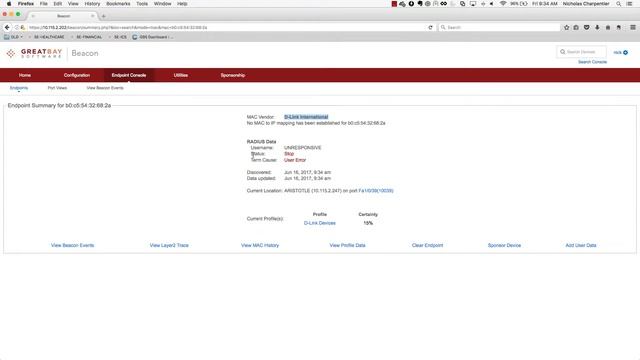
Task: Click the blue help icon top right
Action: click(625, 53)
